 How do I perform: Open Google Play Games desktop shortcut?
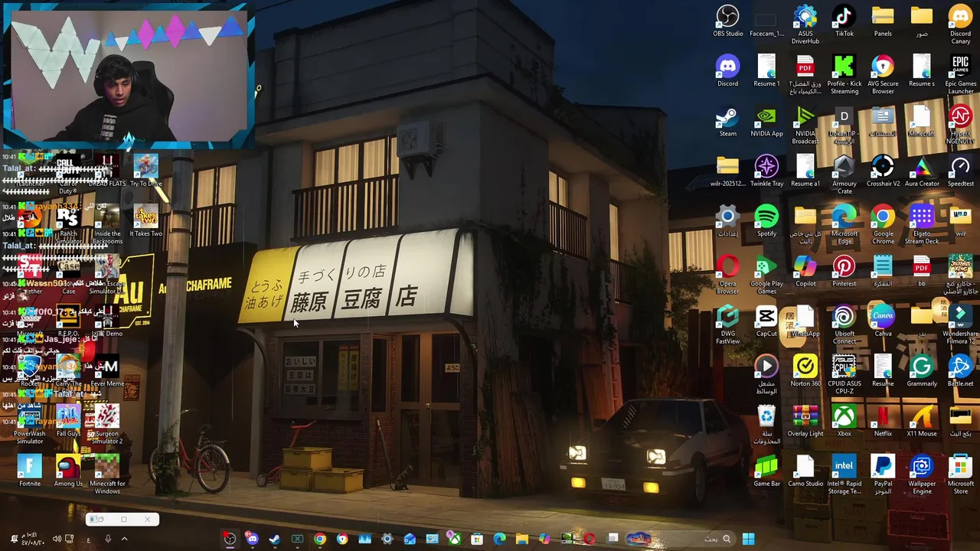click(x=766, y=275)
